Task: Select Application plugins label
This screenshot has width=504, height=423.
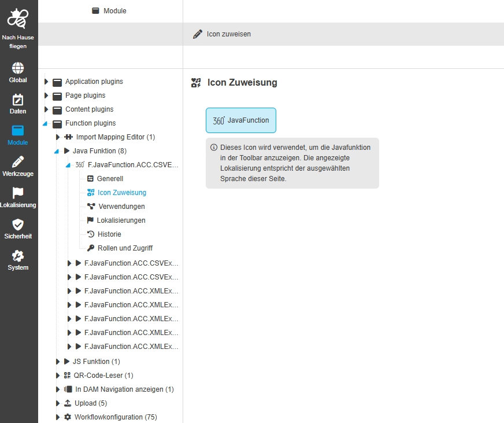Action: [94, 82]
